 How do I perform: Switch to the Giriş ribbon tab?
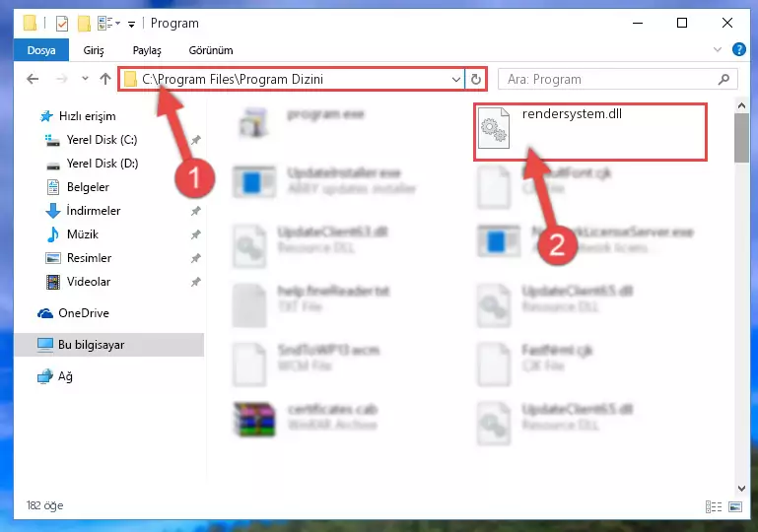tap(94, 50)
